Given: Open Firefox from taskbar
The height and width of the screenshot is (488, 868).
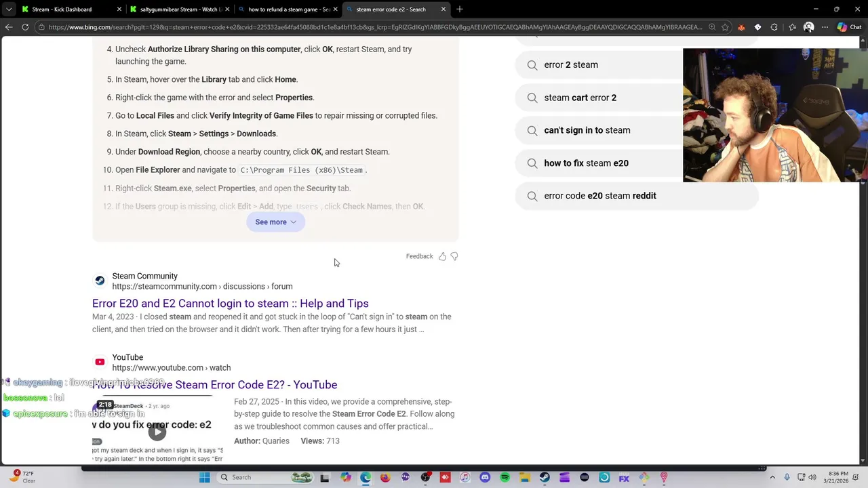Looking at the screenshot, I should point(385,477).
